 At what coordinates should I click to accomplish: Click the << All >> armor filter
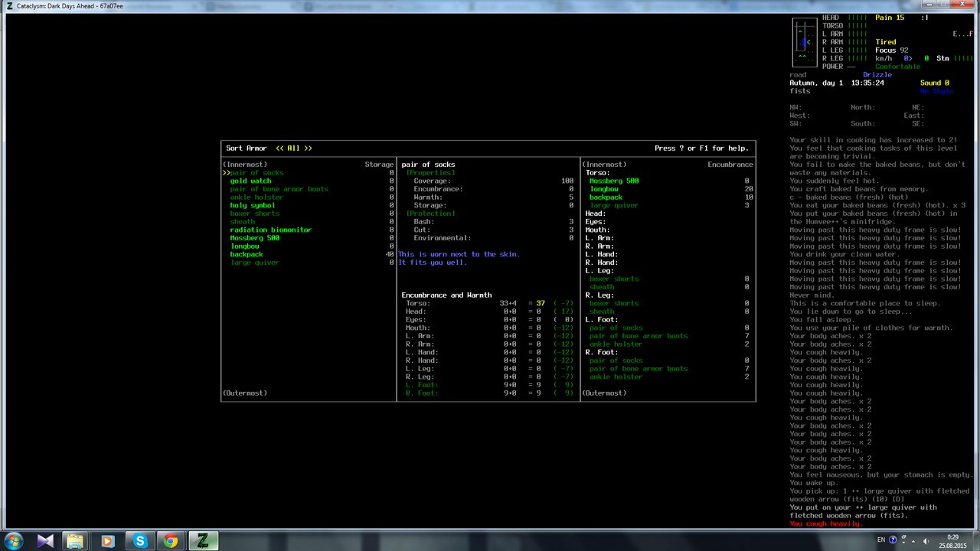coord(294,148)
